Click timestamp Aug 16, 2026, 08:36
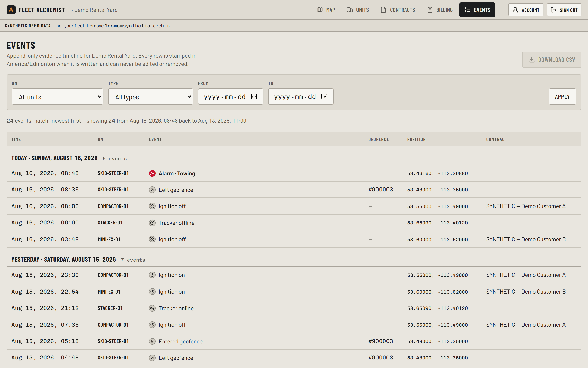 pyautogui.click(x=45, y=190)
